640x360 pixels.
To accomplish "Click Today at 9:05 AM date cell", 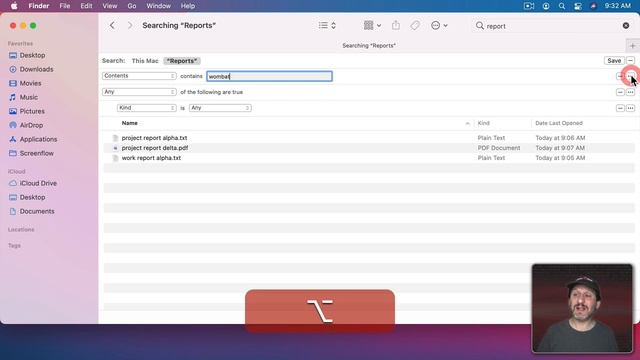I will click(x=560, y=158).
